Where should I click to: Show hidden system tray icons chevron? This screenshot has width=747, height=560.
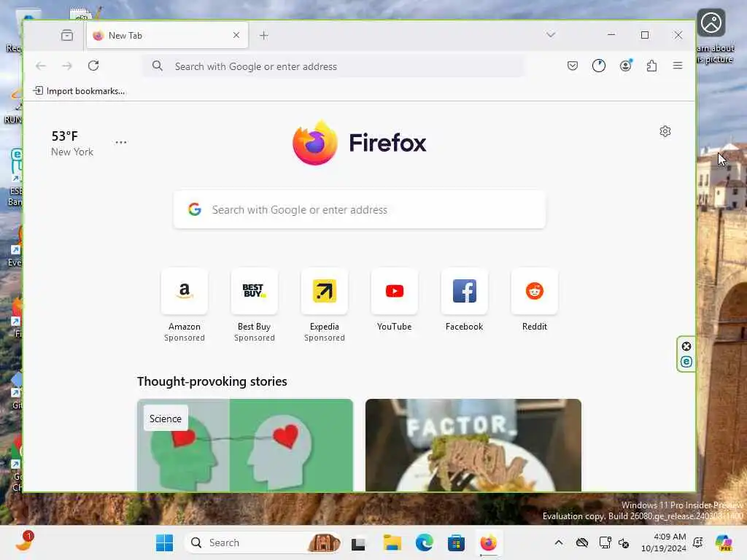(559, 542)
